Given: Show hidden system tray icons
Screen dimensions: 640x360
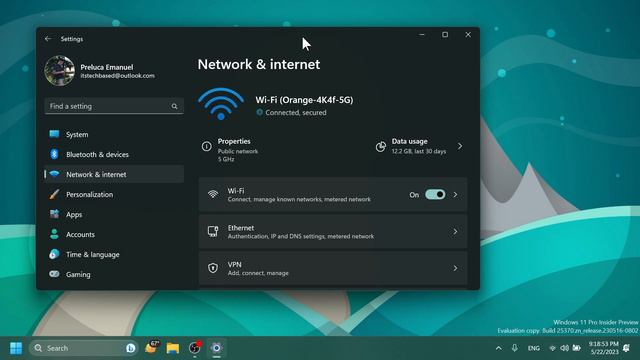Looking at the screenshot, I should [x=499, y=348].
